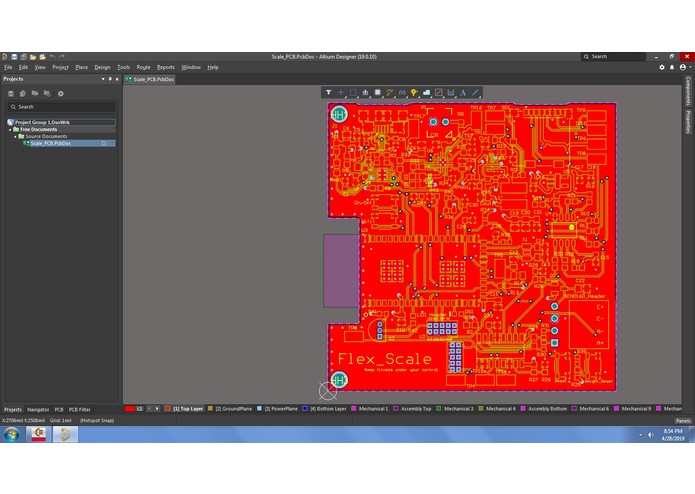Screen dimensions: 695x494
Task: Switch to the Scale_PCB.PcbDoc document tab
Action: [x=150, y=79]
